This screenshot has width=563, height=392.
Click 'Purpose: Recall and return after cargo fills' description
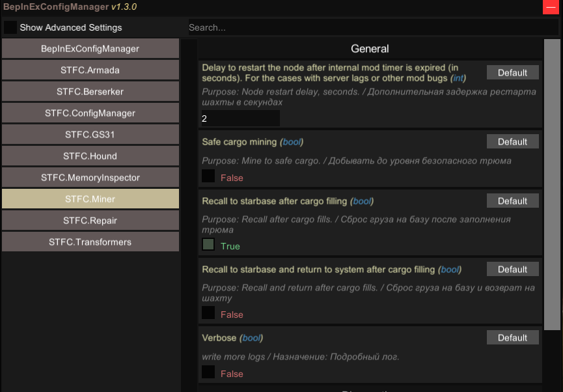[x=368, y=293]
